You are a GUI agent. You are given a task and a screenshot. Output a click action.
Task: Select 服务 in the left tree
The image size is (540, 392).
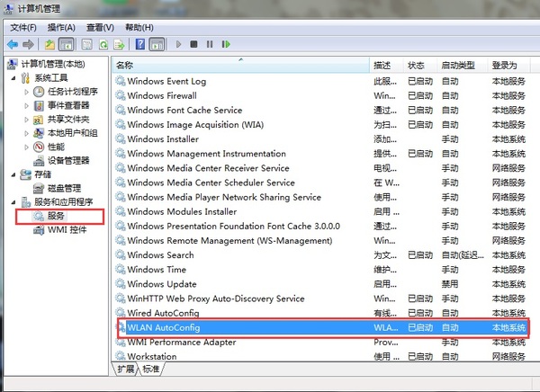(56, 216)
